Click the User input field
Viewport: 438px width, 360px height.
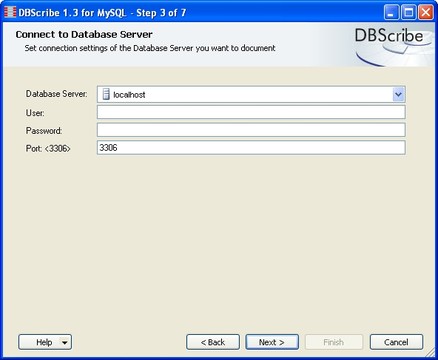pyautogui.click(x=251, y=112)
